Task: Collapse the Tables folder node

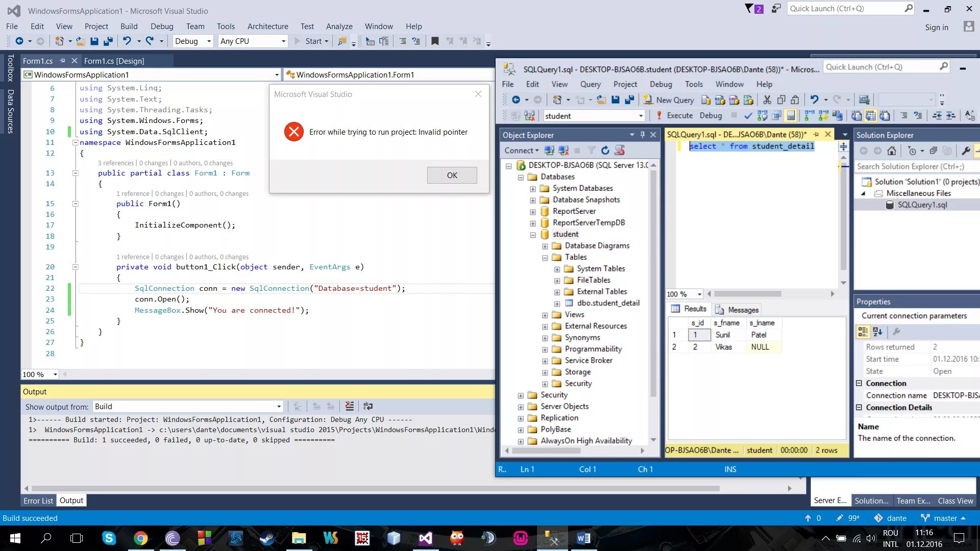Action: tap(545, 258)
